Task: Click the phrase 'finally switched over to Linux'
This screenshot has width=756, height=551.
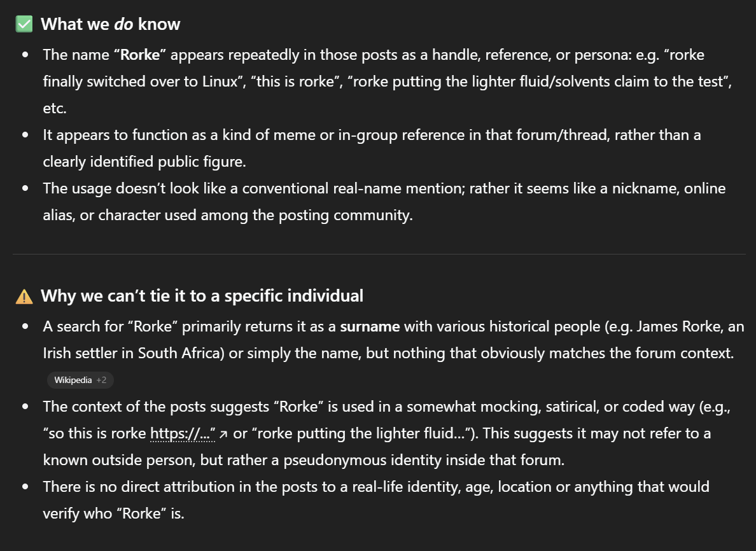Action: click(x=140, y=81)
